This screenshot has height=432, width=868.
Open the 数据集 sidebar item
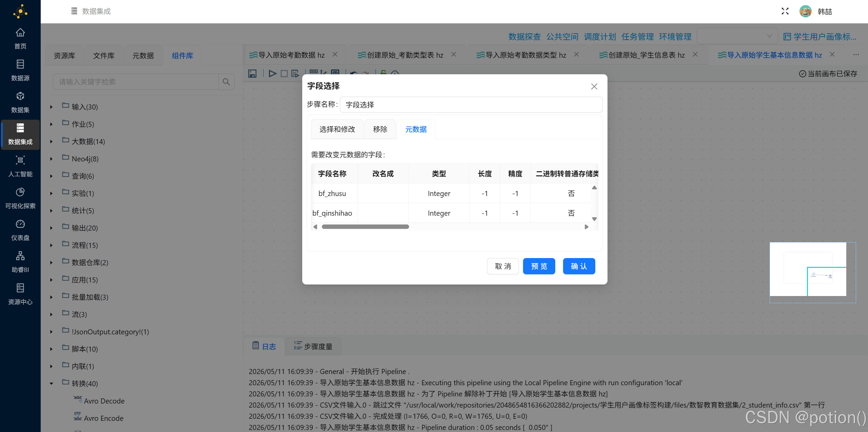(20, 102)
